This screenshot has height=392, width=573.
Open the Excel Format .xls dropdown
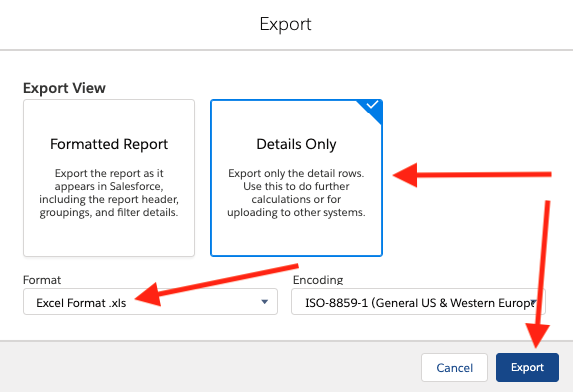pos(150,302)
